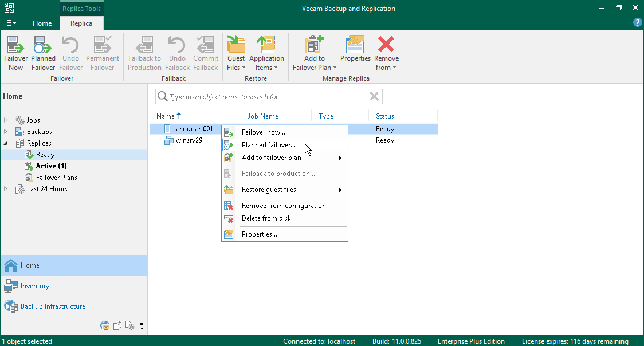Expand the Last 24 Hours node
Viewport: 644px width, 346px height.
pyautogui.click(x=5, y=189)
